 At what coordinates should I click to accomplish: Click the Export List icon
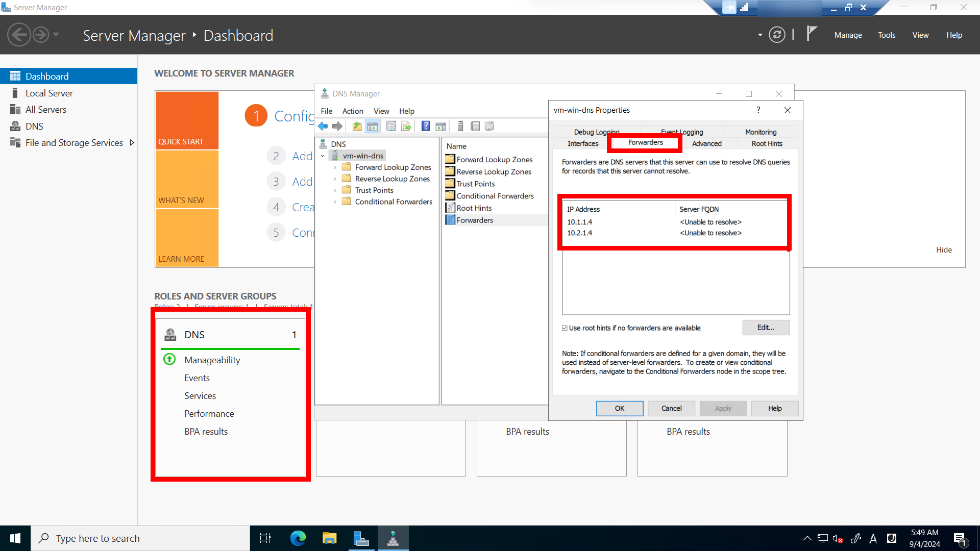click(406, 126)
